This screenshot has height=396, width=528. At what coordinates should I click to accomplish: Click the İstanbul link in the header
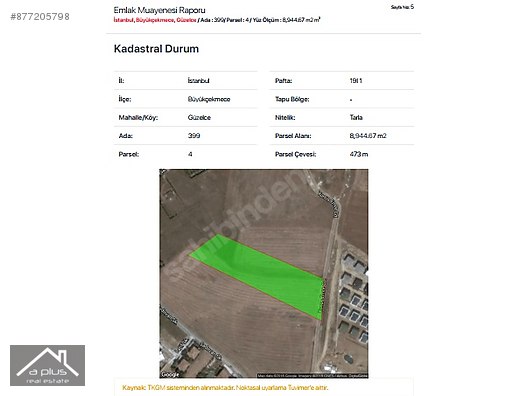click(x=124, y=20)
